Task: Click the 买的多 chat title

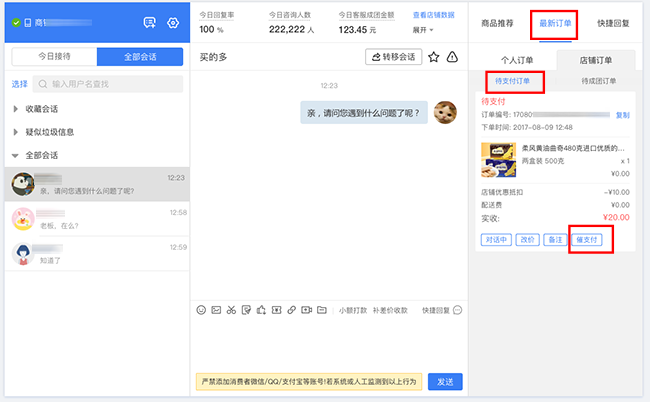Action: coord(213,57)
